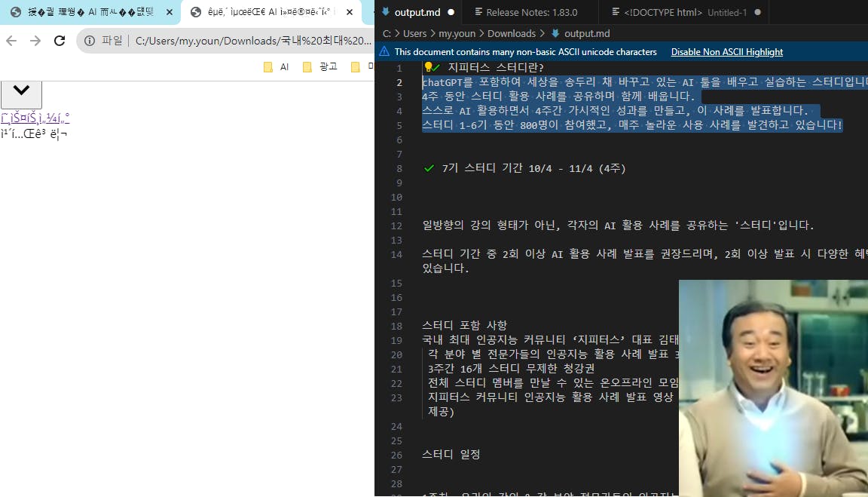This screenshot has width=868, height=497.
Task: Click the line starting '전체 스터디 멤버를 만날'
Action: click(553, 383)
